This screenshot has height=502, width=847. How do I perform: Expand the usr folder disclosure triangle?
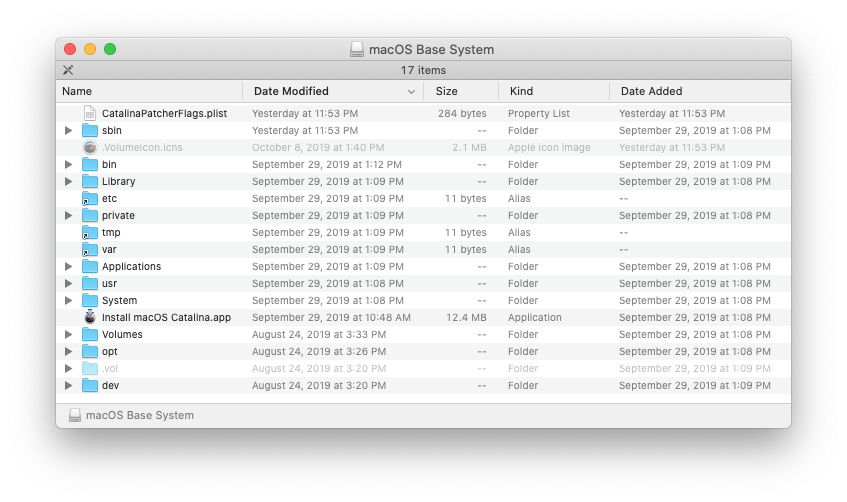69,284
